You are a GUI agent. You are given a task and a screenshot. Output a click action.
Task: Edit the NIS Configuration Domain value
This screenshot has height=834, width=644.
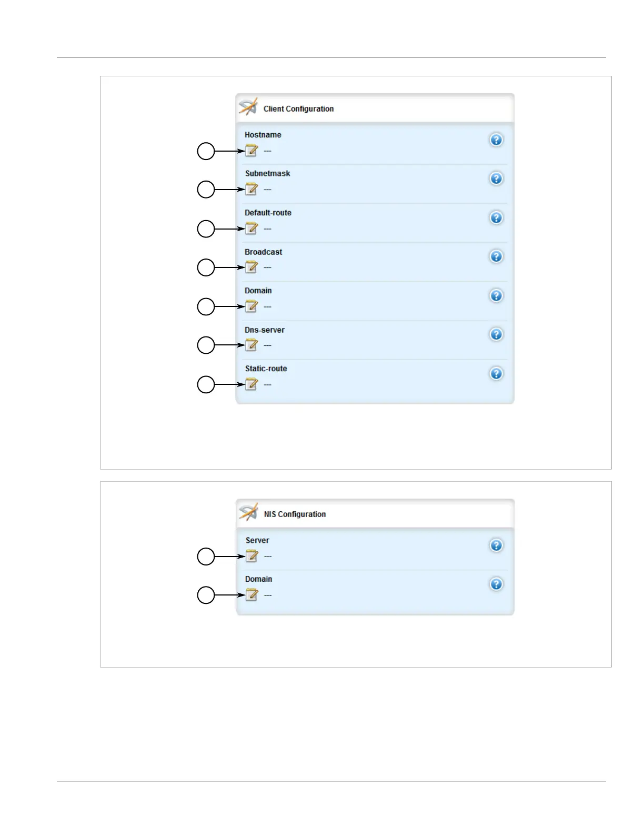point(251,595)
